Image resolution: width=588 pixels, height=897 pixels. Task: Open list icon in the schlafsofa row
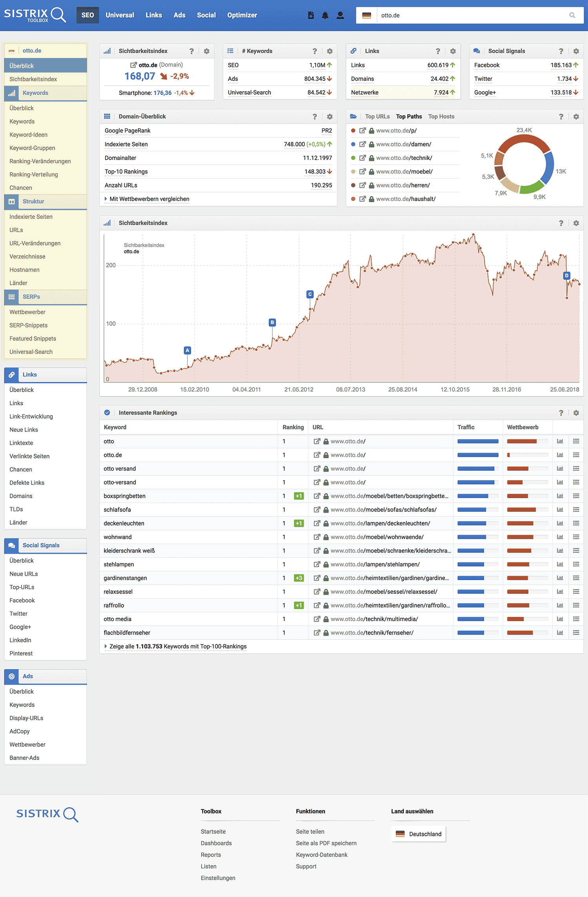pyautogui.click(x=576, y=509)
